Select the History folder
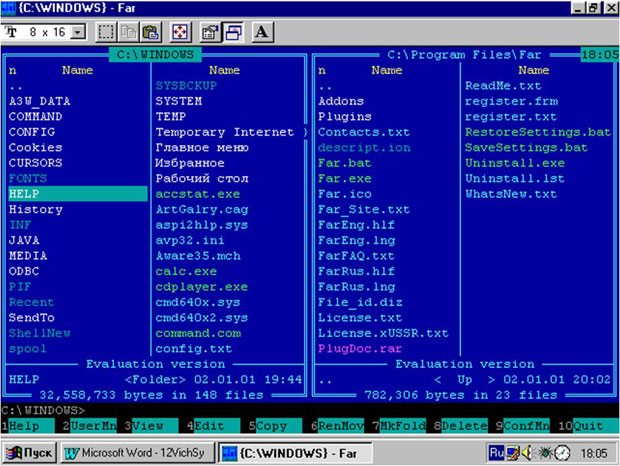Image resolution: width=620 pixels, height=466 pixels. click(36, 209)
